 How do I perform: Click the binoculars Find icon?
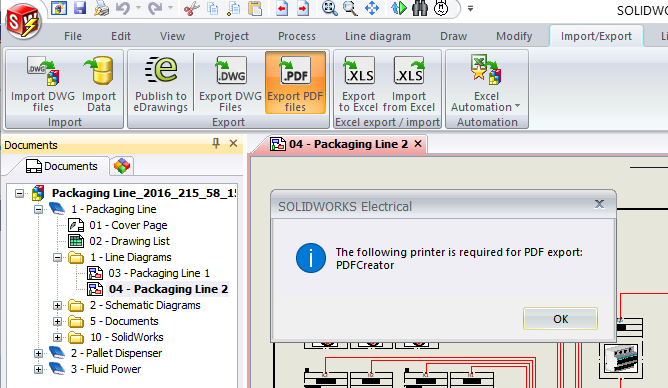click(420, 9)
